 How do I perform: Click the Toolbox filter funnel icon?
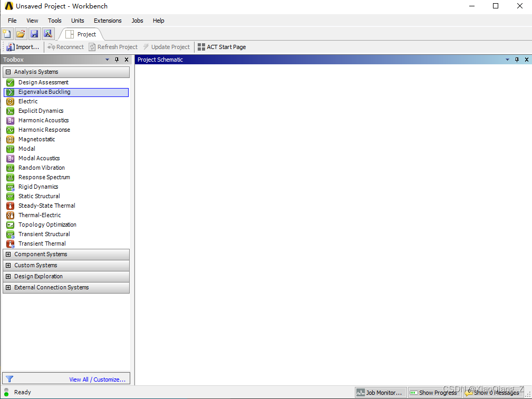[9, 379]
